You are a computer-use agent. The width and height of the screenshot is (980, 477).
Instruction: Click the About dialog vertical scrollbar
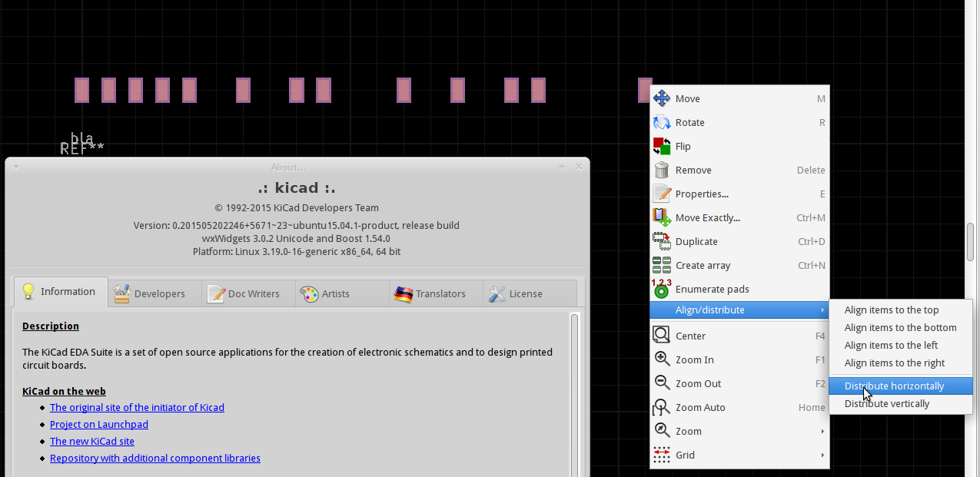point(574,395)
